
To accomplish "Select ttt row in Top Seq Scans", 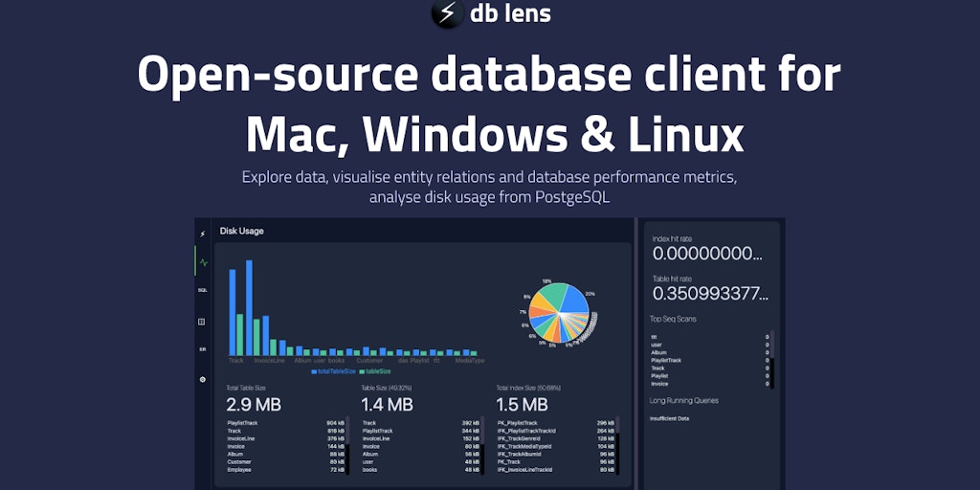I will [709, 337].
